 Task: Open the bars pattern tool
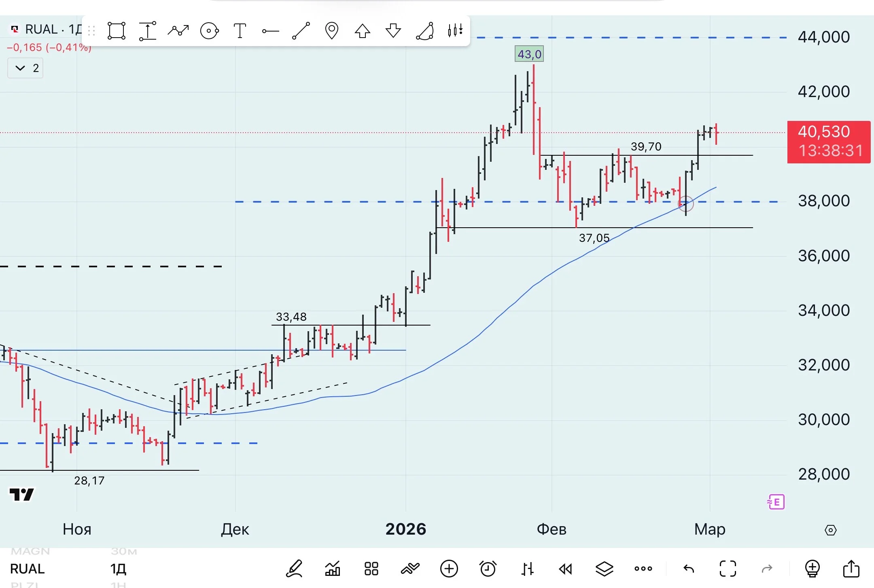point(455,30)
